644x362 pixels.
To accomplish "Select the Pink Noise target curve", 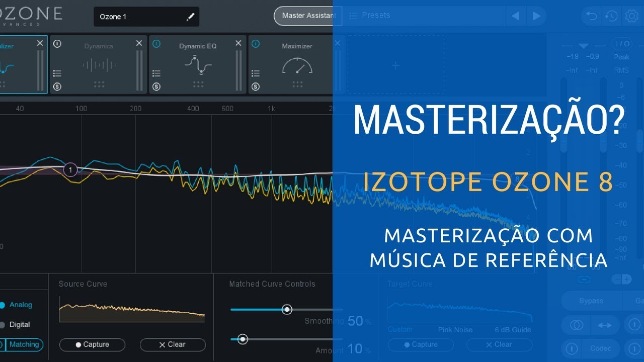I will (x=455, y=330).
